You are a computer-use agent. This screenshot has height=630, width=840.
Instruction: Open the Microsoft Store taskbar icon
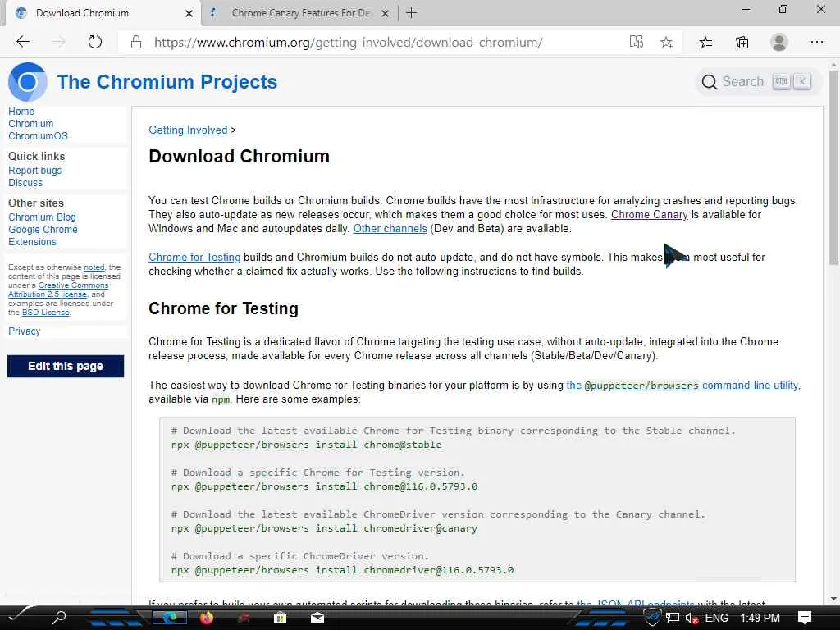coord(280,618)
